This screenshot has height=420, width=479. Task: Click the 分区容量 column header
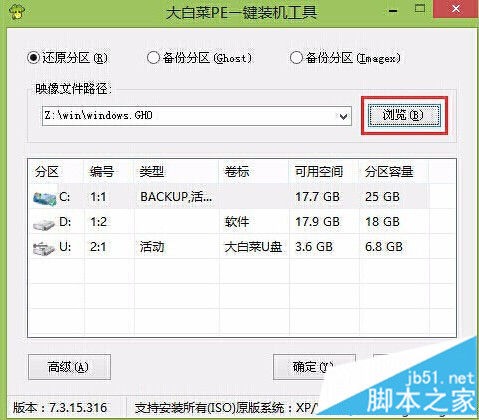click(x=394, y=172)
